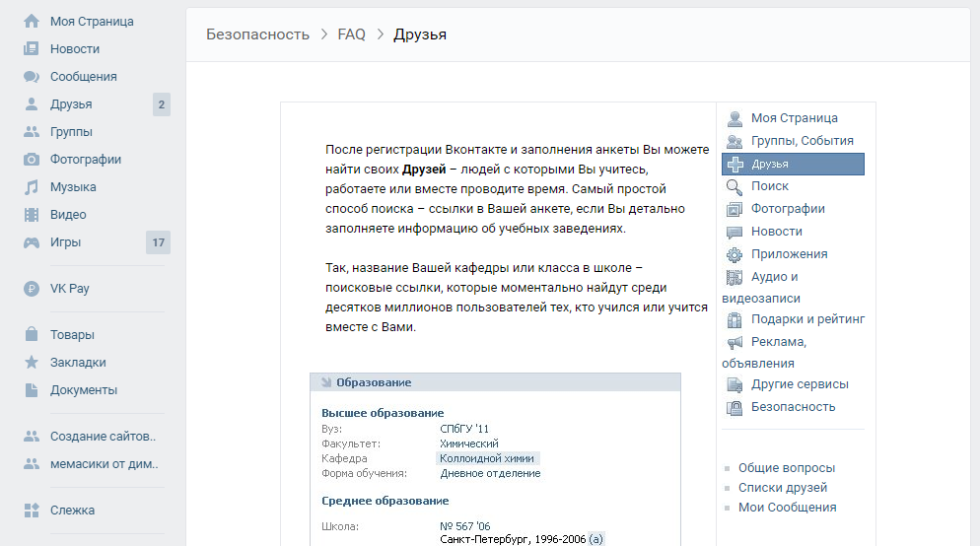Click the newspaper icon beside Новости
This screenshot has height=546, width=980.
pyautogui.click(x=32, y=48)
